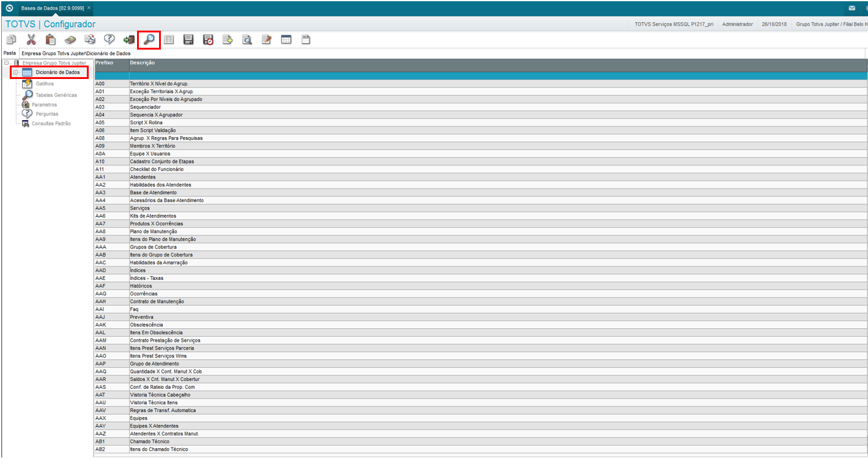
Task: Click the clipboard paste icon
Action: (51, 40)
